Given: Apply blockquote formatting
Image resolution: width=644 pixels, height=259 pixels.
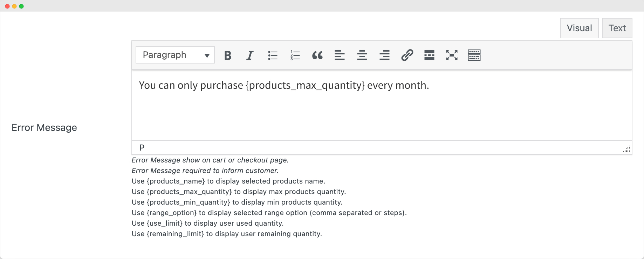Looking at the screenshot, I should [x=317, y=55].
